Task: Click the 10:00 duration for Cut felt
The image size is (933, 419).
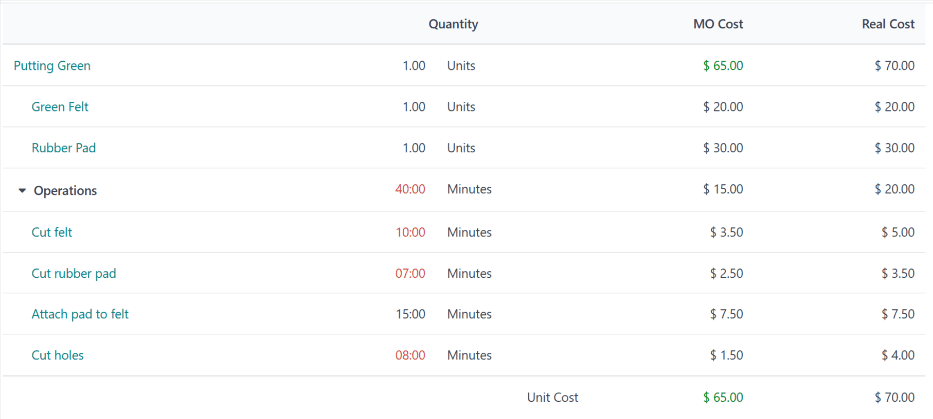Action: pyautogui.click(x=410, y=232)
